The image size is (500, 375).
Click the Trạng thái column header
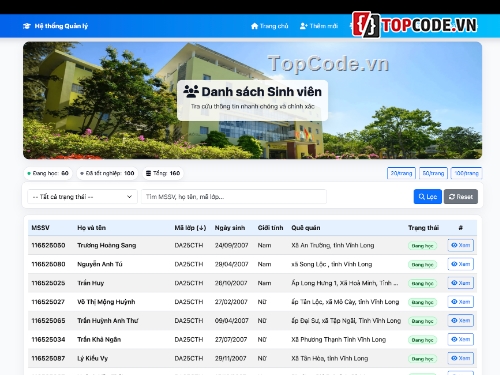pyautogui.click(x=423, y=228)
